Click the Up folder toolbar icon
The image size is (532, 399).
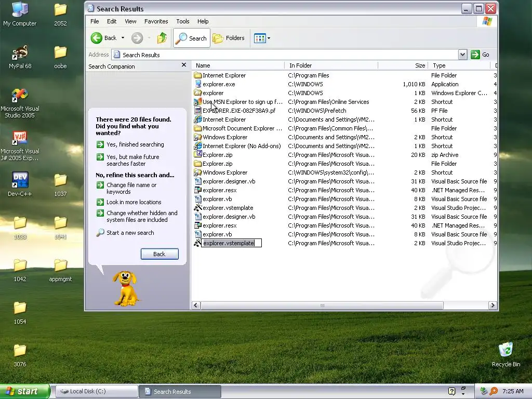[x=162, y=38]
